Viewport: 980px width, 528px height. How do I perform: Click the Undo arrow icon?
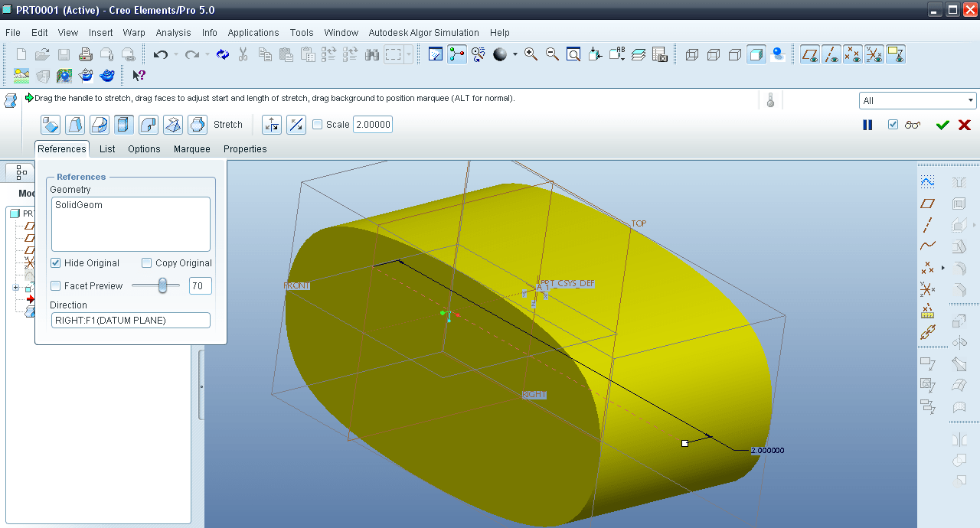(161, 54)
